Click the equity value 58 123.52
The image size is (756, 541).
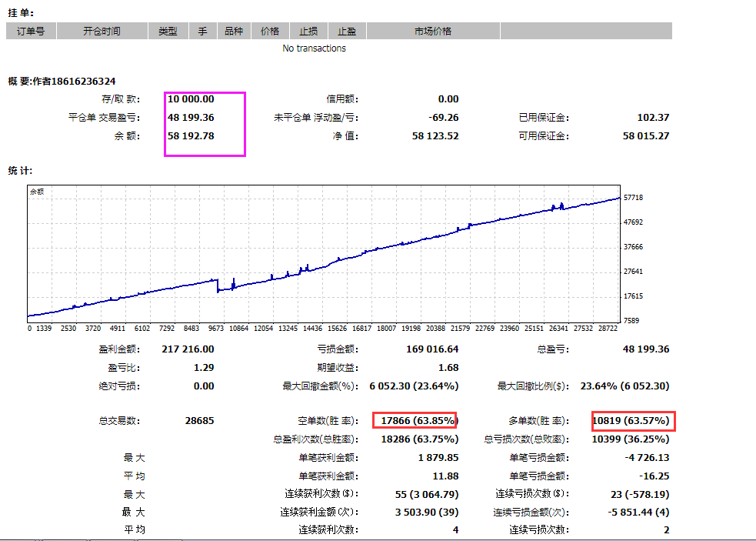[435, 135]
